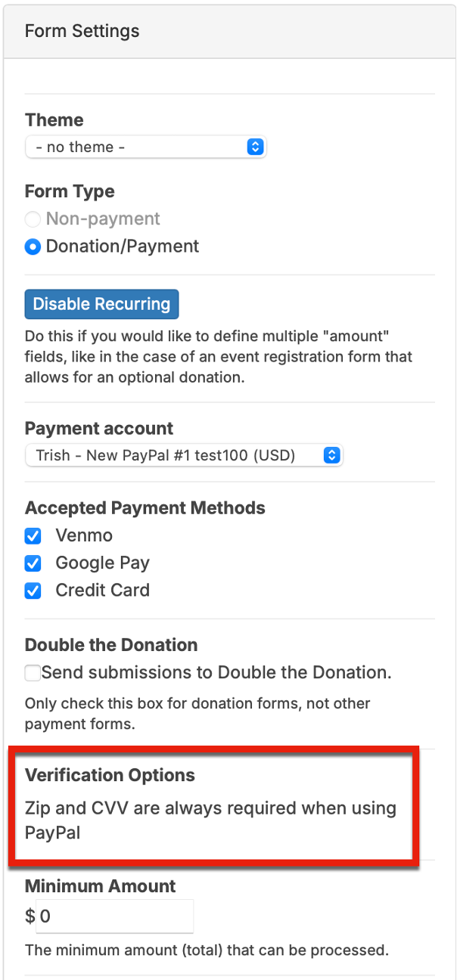Click the Credit Card label text
This screenshot has width=457, height=980.
tap(102, 591)
